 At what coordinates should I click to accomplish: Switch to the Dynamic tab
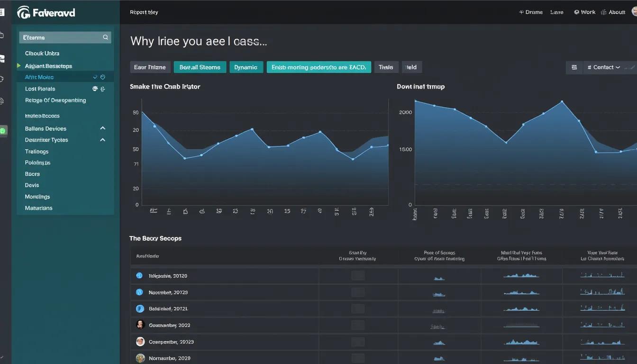[x=246, y=67]
